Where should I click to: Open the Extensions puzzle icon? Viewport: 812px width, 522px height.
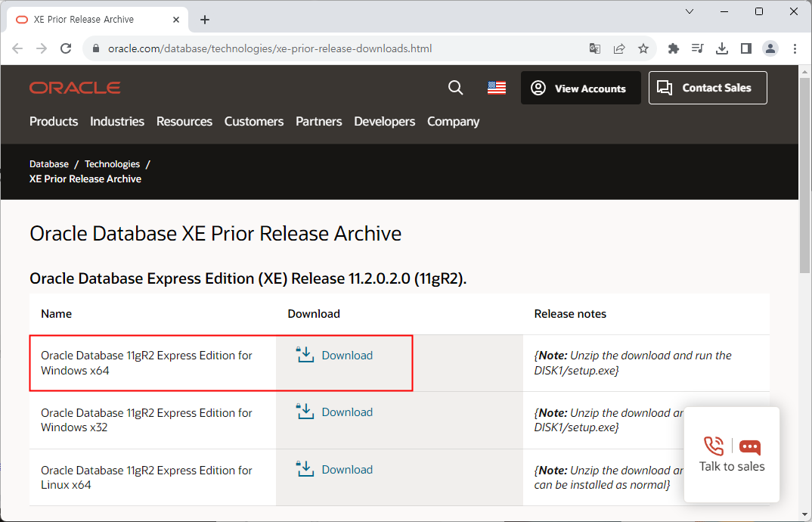[x=673, y=48]
